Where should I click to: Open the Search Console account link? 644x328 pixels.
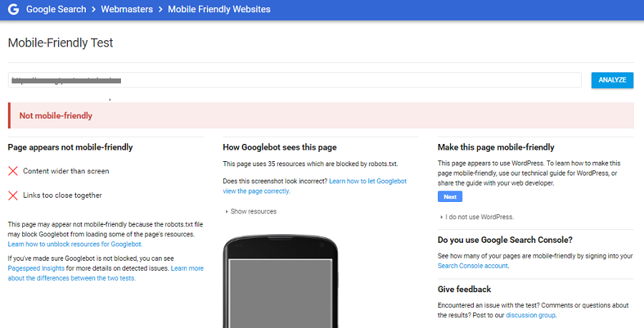pyautogui.click(x=473, y=266)
